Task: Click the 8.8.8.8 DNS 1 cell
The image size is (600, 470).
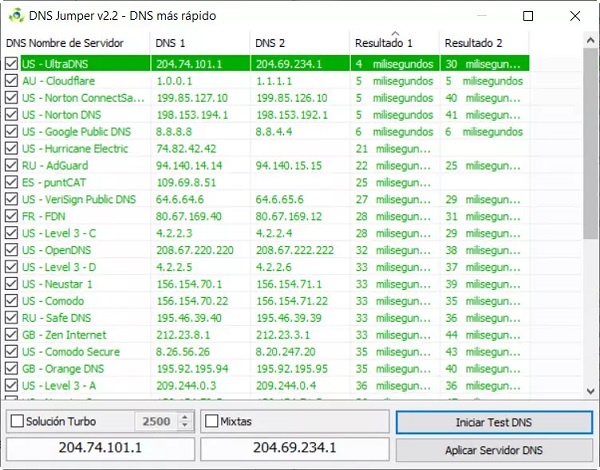Action: 174,132
